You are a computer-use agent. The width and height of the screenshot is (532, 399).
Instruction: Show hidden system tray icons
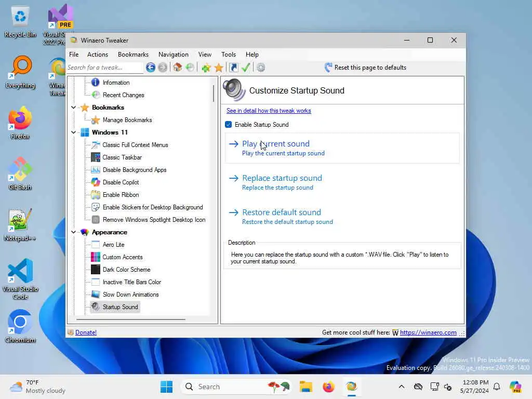(x=402, y=387)
